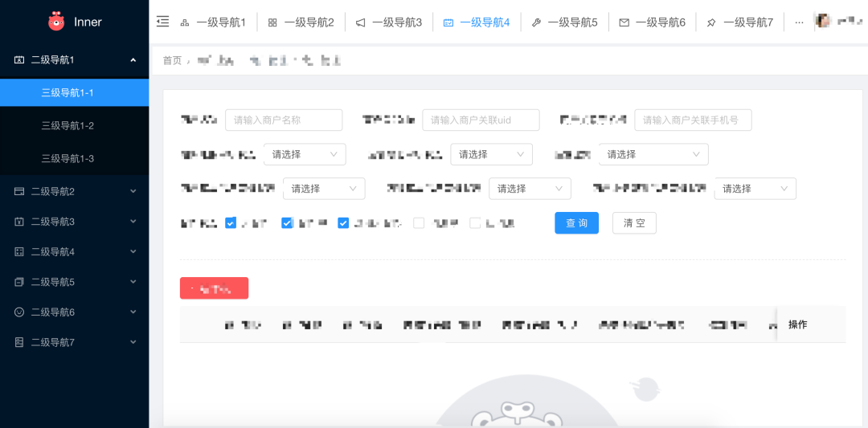This screenshot has width=868, height=428.
Task: Open first 请选择 dropdown in second filter row
Action: (305, 154)
